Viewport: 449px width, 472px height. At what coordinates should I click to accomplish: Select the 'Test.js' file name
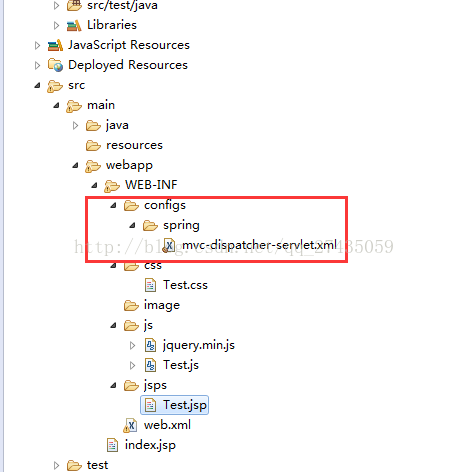(181, 365)
